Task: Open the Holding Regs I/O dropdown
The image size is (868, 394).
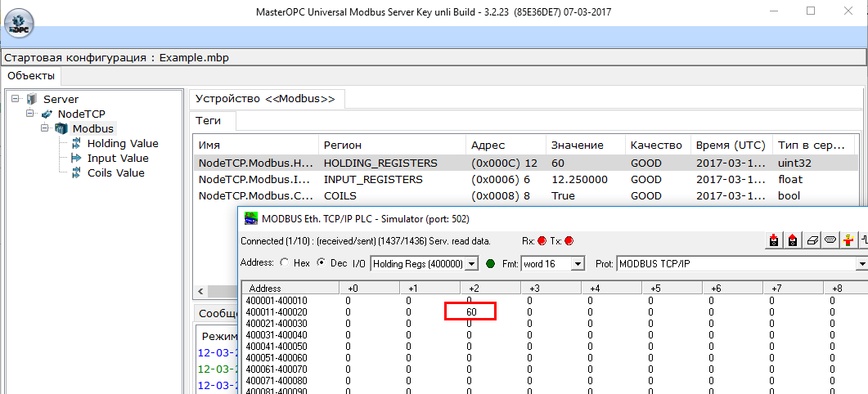Action: click(x=471, y=264)
